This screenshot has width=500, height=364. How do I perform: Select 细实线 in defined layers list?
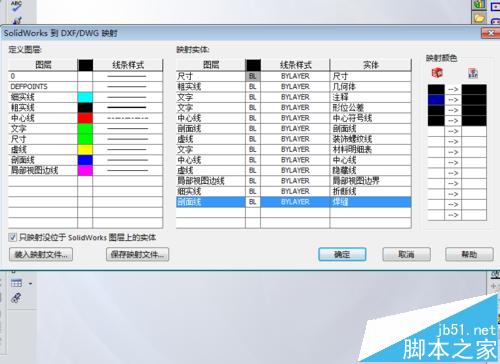tap(43, 97)
